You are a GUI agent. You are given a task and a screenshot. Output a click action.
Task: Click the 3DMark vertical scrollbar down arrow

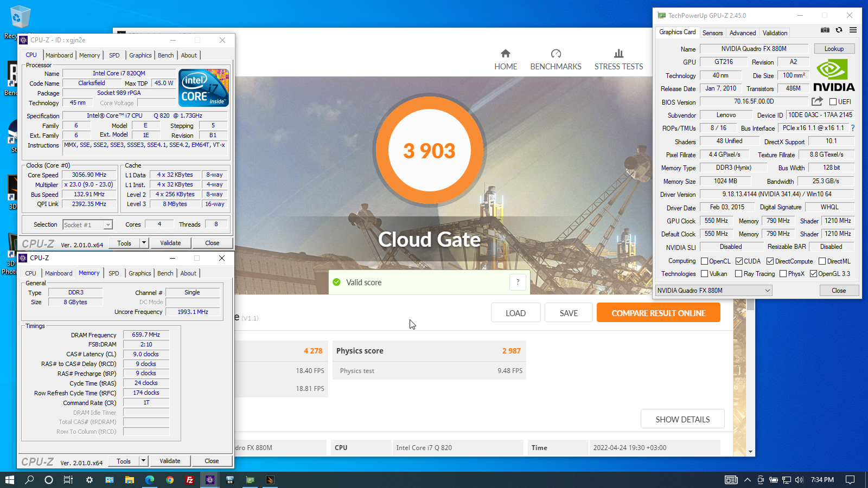pyautogui.click(x=750, y=452)
